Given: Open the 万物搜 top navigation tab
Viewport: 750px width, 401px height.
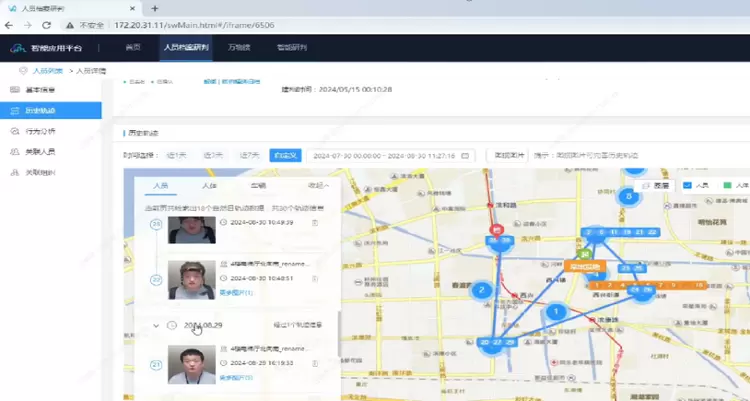Looking at the screenshot, I should click(238, 47).
